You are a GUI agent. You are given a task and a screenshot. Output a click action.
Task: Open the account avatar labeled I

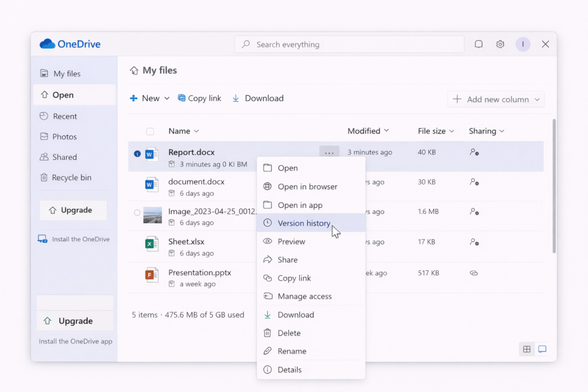click(523, 44)
